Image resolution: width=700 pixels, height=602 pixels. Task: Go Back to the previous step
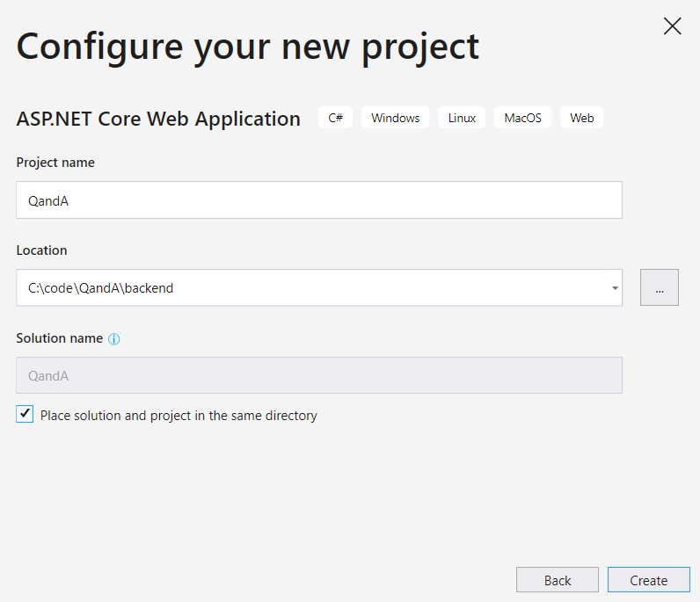558,580
